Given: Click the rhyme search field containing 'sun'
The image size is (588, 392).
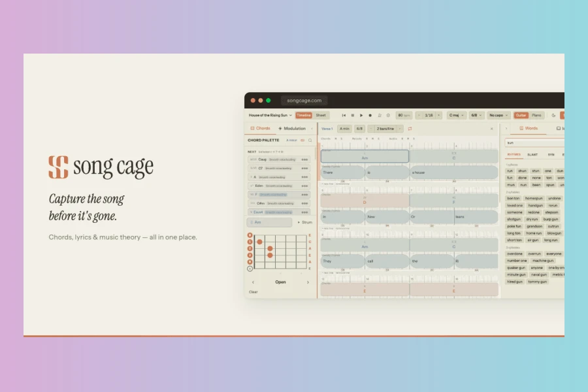Looking at the screenshot, I should coord(534,143).
